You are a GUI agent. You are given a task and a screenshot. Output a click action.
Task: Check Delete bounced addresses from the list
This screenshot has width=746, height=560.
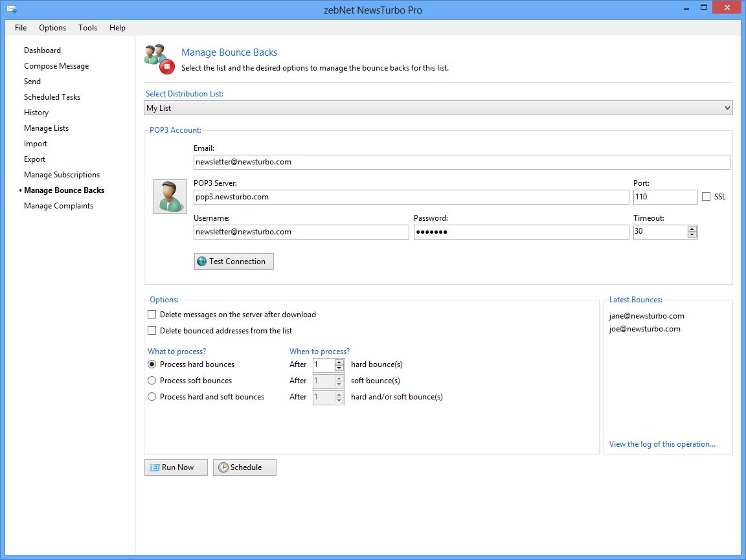(x=152, y=331)
